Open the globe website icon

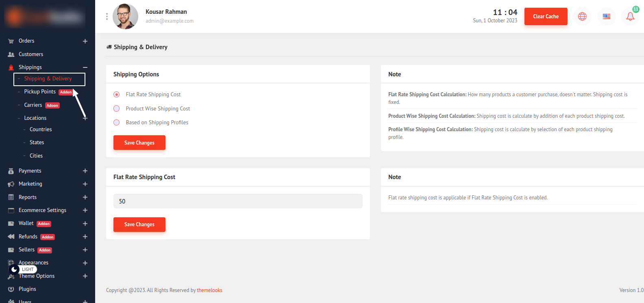[x=582, y=17]
